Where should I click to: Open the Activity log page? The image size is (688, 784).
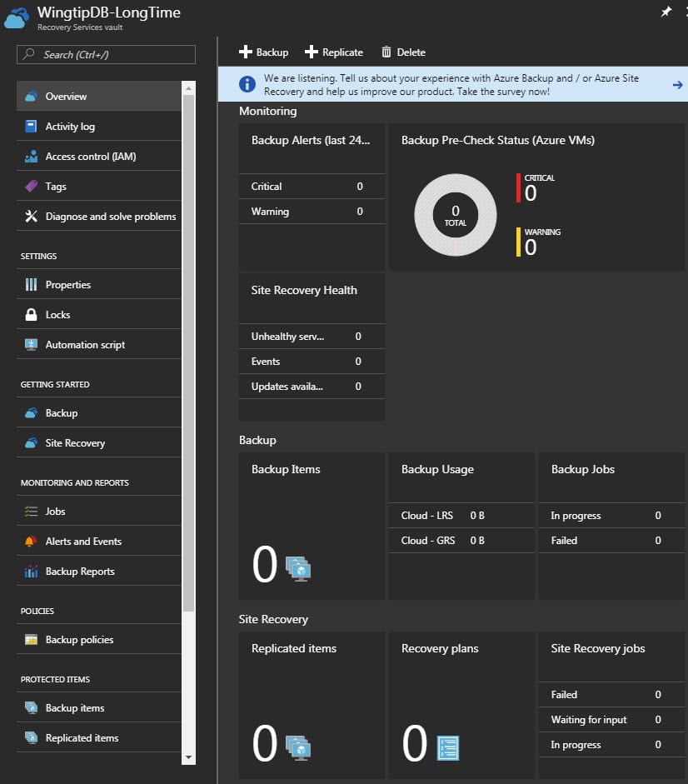click(x=99, y=126)
